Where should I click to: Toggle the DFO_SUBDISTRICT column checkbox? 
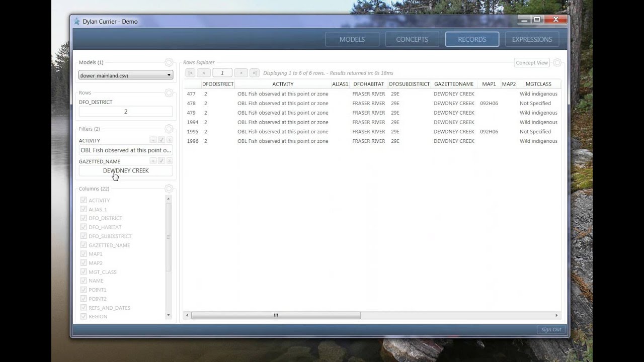click(84, 236)
